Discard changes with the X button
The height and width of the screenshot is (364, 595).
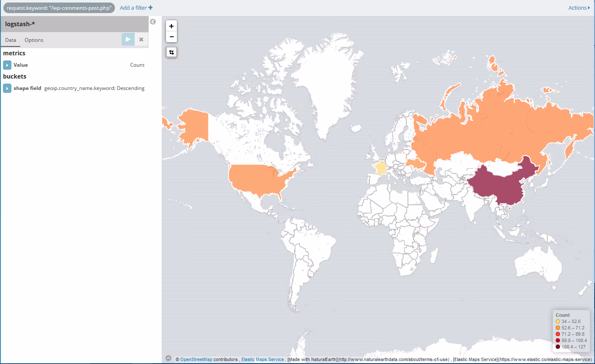click(141, 39)
